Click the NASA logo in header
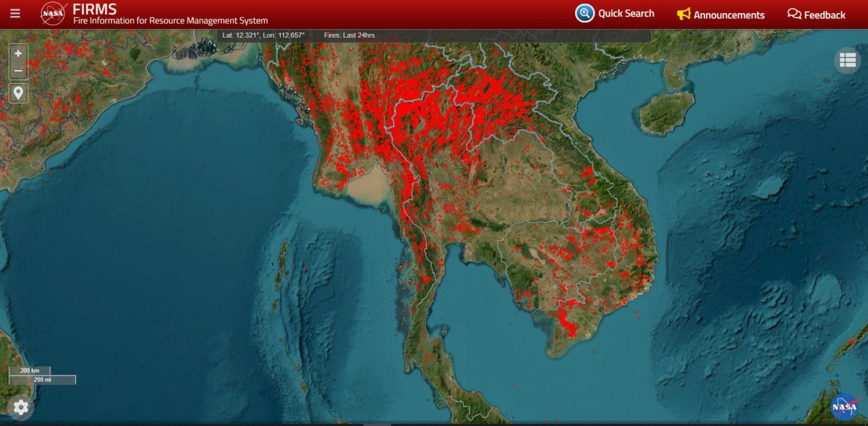 pos(54,14)
